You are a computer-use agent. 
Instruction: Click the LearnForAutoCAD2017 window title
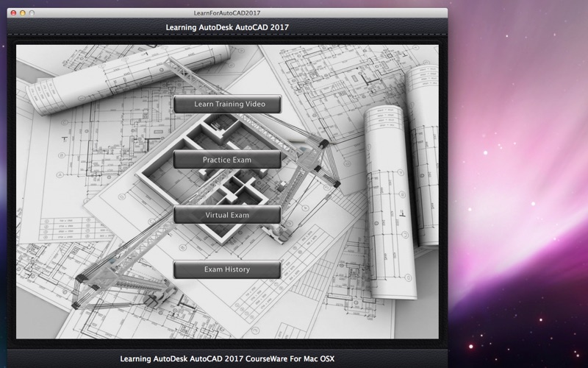click(227, 13)
